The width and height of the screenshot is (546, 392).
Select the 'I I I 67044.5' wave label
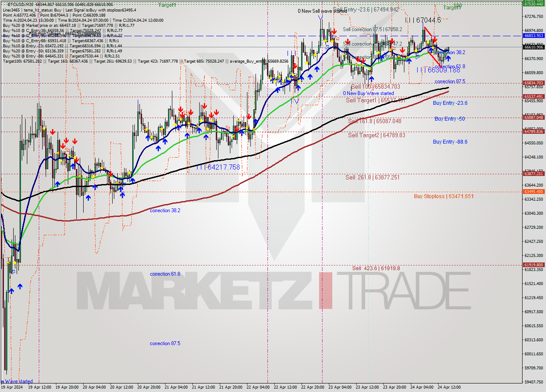[423, 20]
